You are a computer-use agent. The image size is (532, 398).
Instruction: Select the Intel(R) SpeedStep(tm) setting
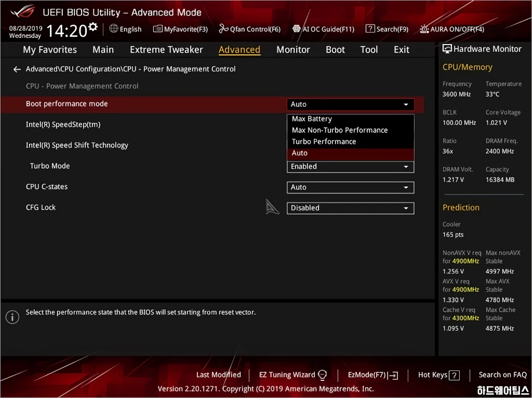(x=63, y=125)
